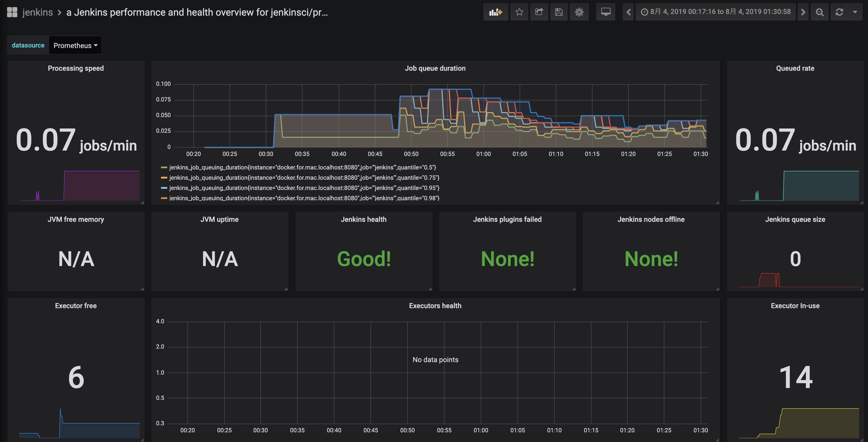
Task: Open the Jenkins plugins failed panel menu
Action: (507, 219)
